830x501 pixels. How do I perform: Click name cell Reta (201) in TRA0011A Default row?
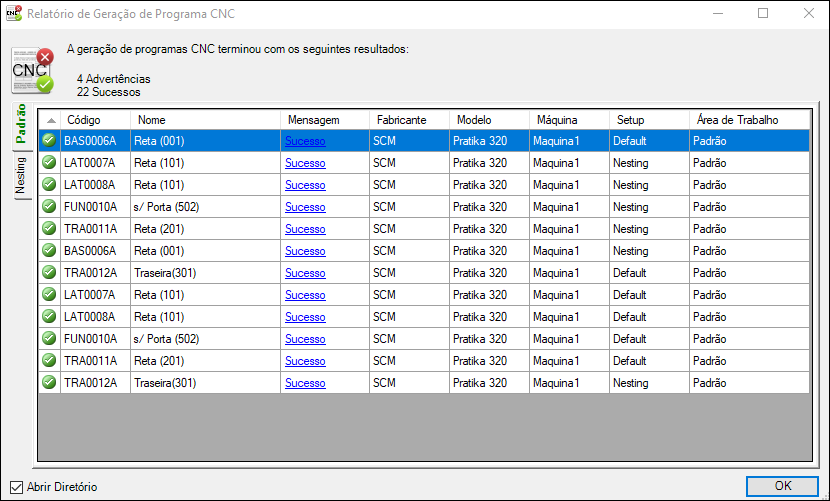click(x=205, y=361)
